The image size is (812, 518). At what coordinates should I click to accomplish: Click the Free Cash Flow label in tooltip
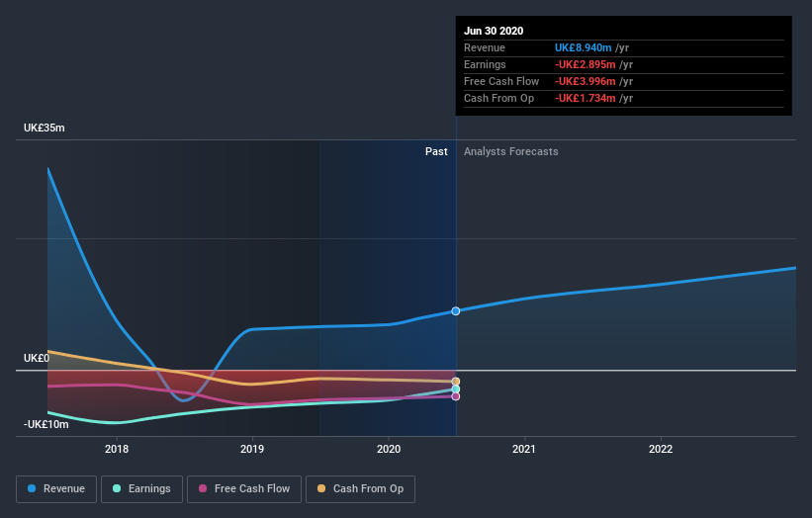501,81
